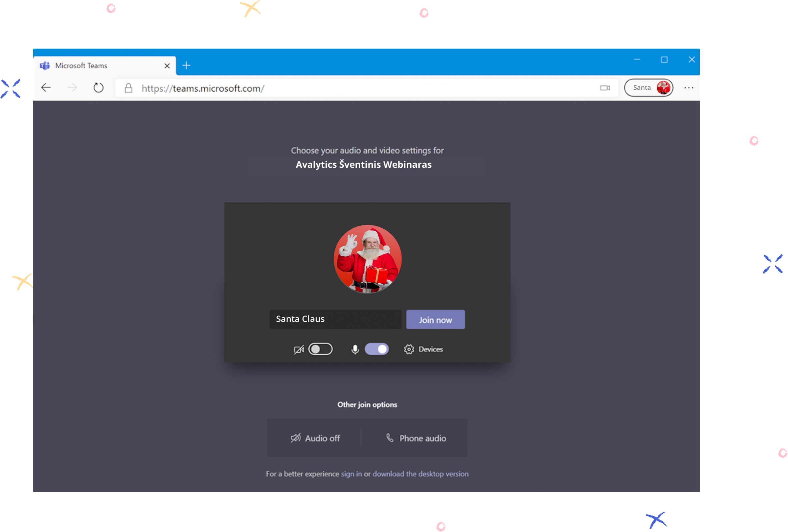Click the Santa Claus name field
Viewport: 788px width, 532px height.
pos(335,319)
